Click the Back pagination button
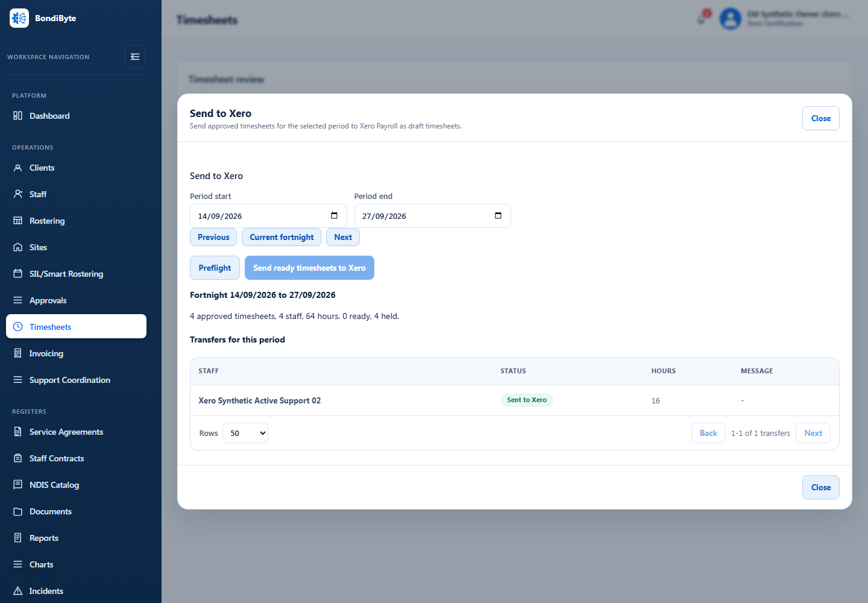 pyautogui.click(x=708, y=433)
